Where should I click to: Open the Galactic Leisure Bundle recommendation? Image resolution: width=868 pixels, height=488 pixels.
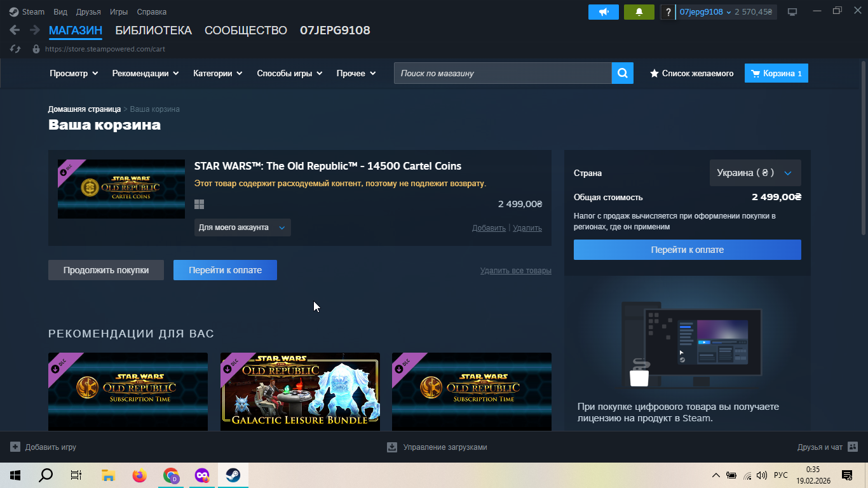click(300, 391)
